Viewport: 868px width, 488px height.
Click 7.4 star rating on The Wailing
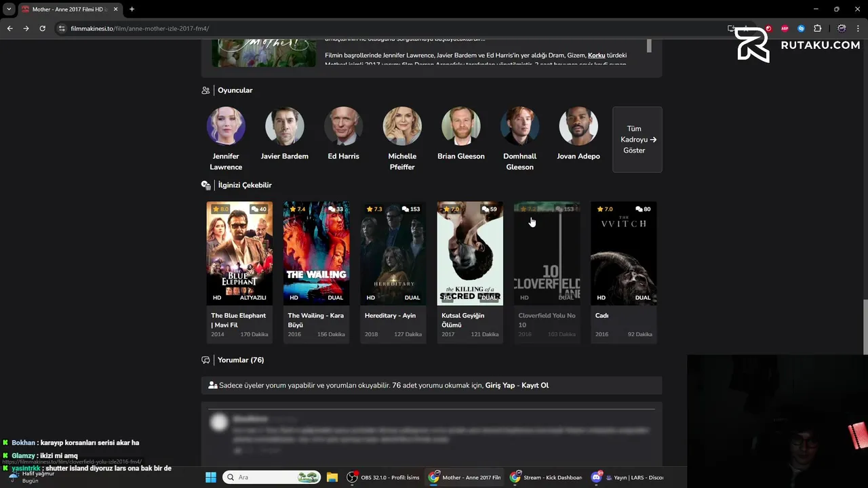[x=297, y=209]
